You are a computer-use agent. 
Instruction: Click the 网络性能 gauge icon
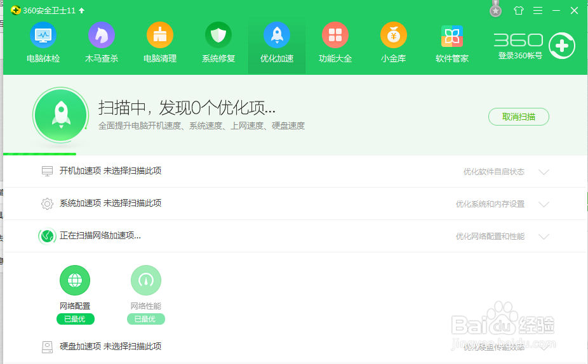click(x=146, y=280)
